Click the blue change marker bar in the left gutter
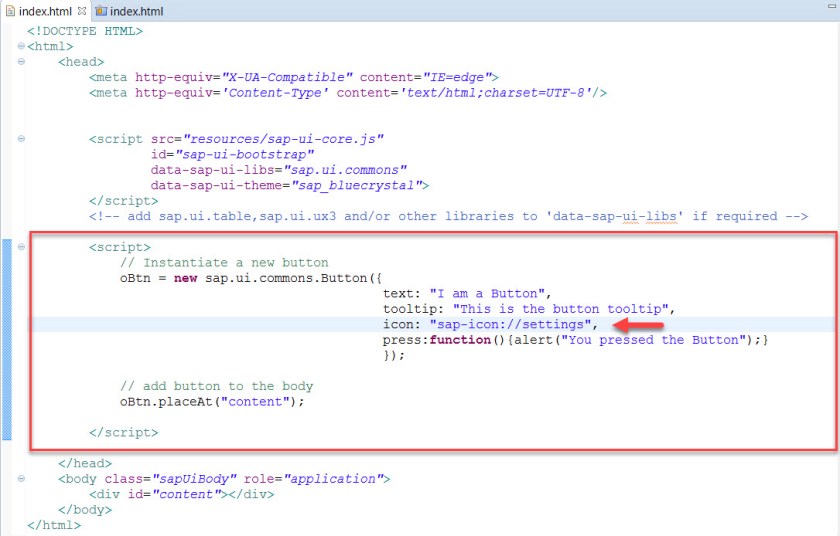The image size is (840, 536). click(x=6, y=339)
